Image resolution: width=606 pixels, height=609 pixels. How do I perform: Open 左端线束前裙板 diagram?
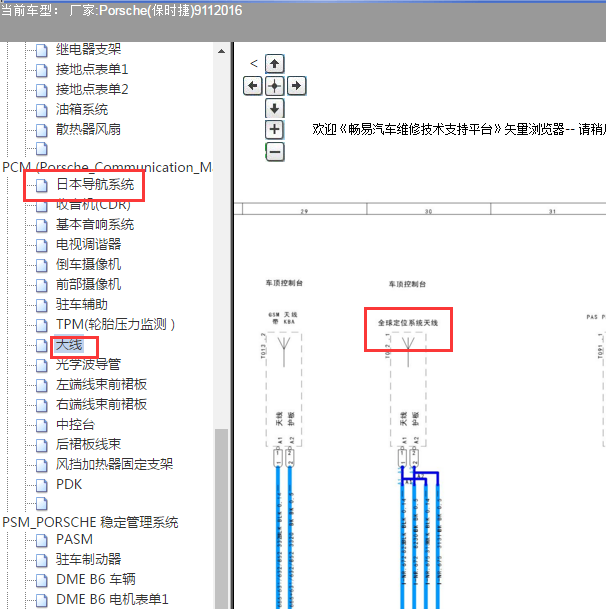tap(101, 385)
